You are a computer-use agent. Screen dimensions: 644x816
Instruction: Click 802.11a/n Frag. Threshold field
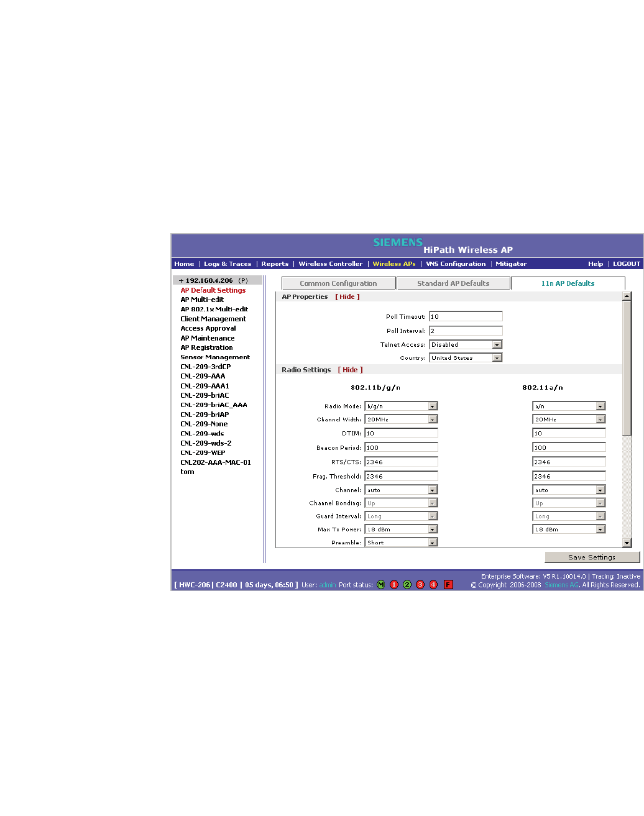point(569,476)
